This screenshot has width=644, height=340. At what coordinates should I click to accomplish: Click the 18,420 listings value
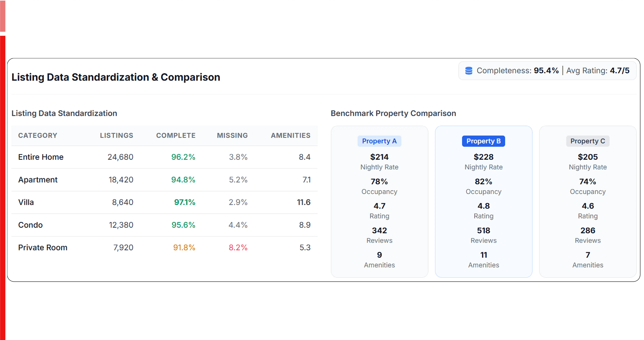click(121, 180)
